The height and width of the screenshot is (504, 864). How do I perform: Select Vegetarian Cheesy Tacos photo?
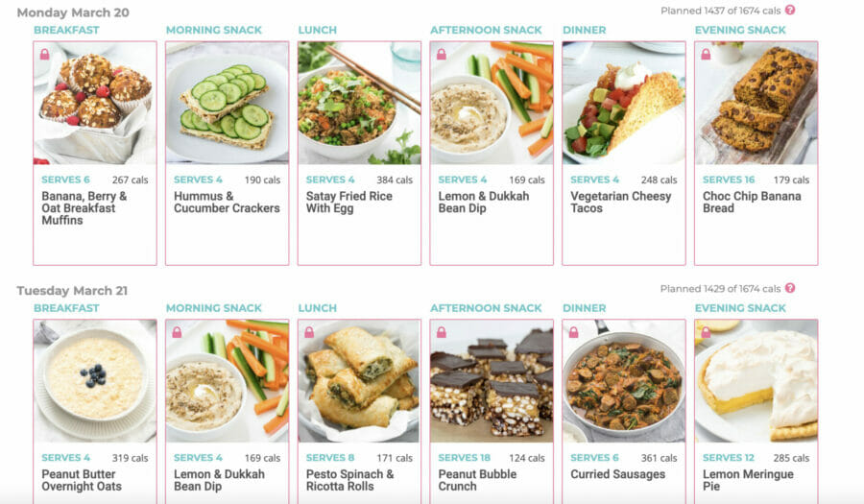click(624, 103)
